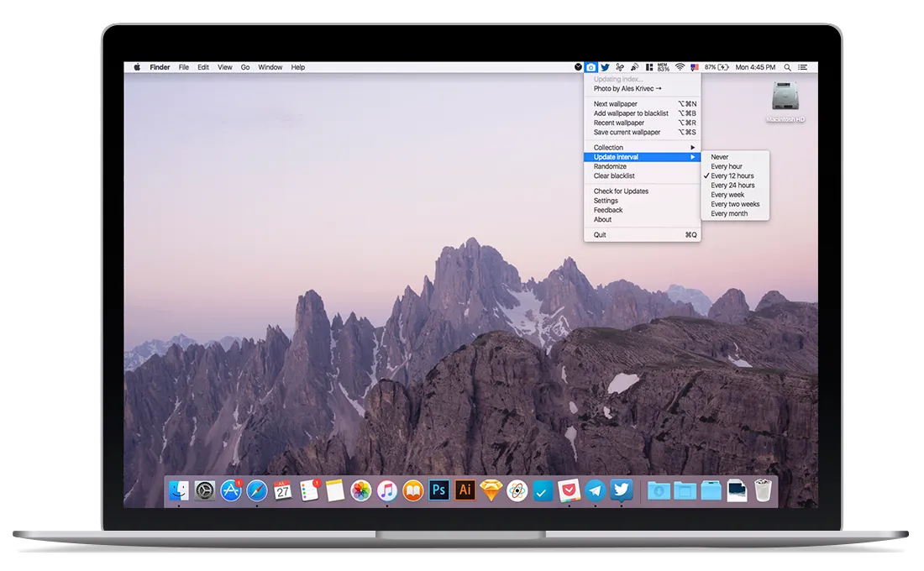924x571 pixels.
Task: Open the Pocket app in the dock
Action: [x=569, y=490]
